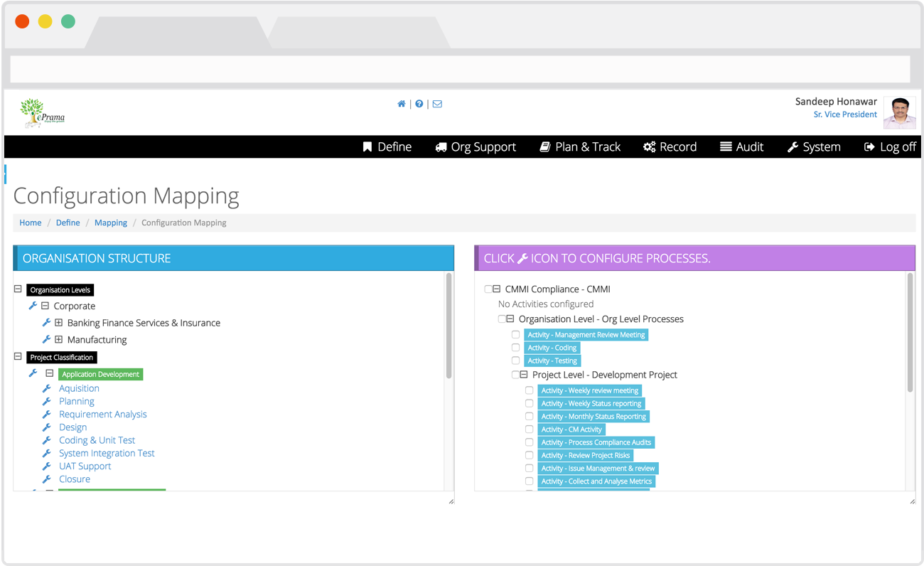Open the Org Support menu
The height and width of the screenshot is (566, 924).
[x=476, y=146]
